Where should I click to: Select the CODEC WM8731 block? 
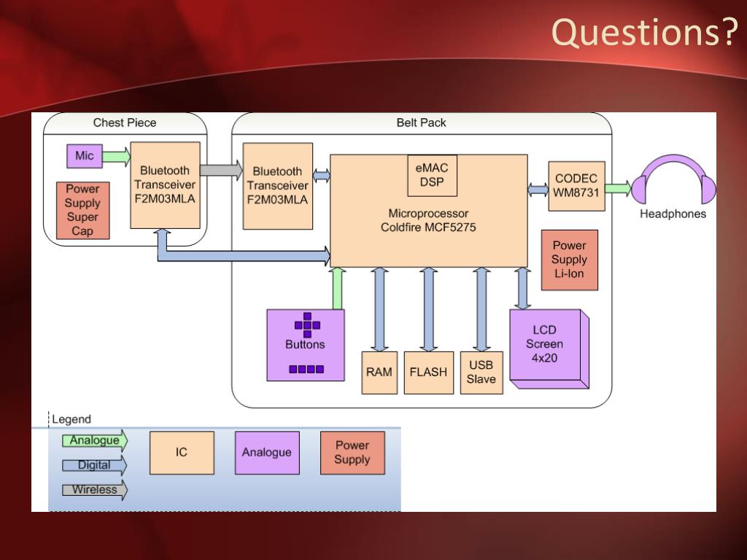click(576, 186)
